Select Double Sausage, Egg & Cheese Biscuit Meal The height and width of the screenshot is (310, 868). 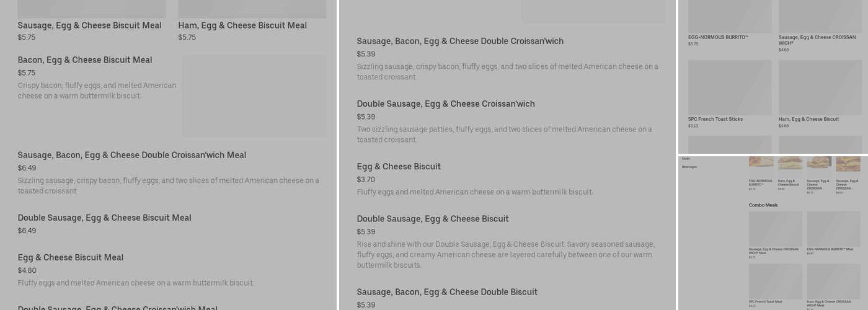coord(104,218)
